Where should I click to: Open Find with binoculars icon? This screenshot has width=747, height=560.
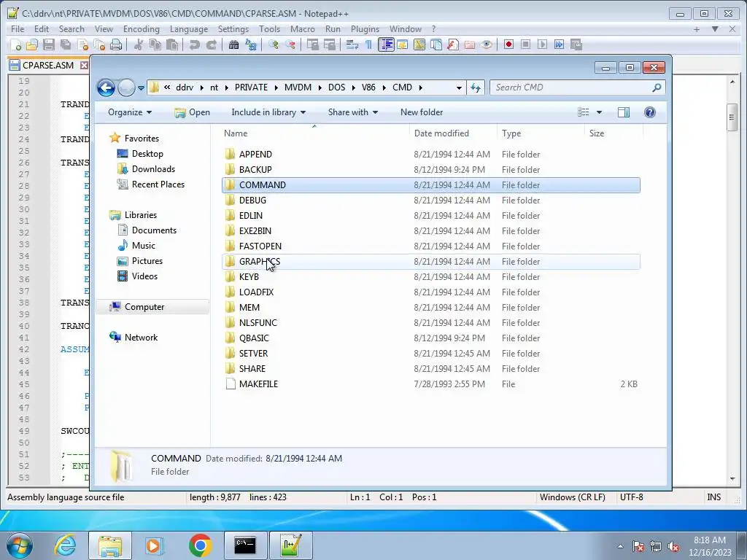pos(233,44)
